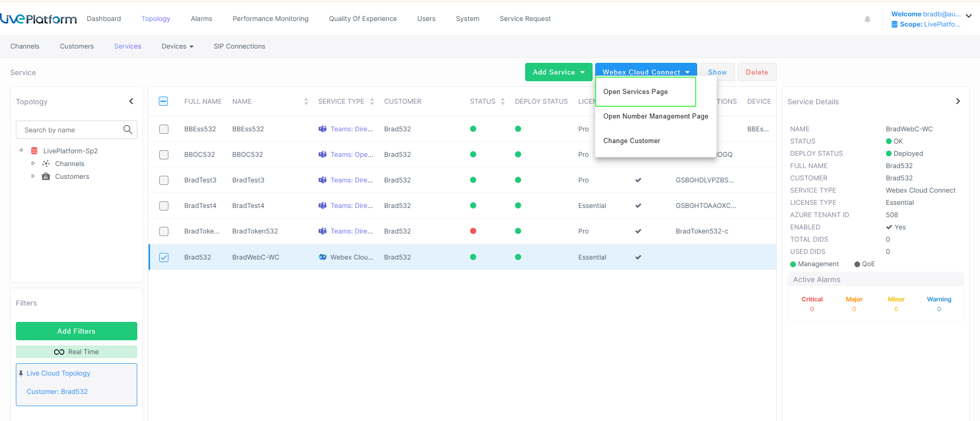Click Webex icon in BradWebC-WC row

(x=323, y=257)
